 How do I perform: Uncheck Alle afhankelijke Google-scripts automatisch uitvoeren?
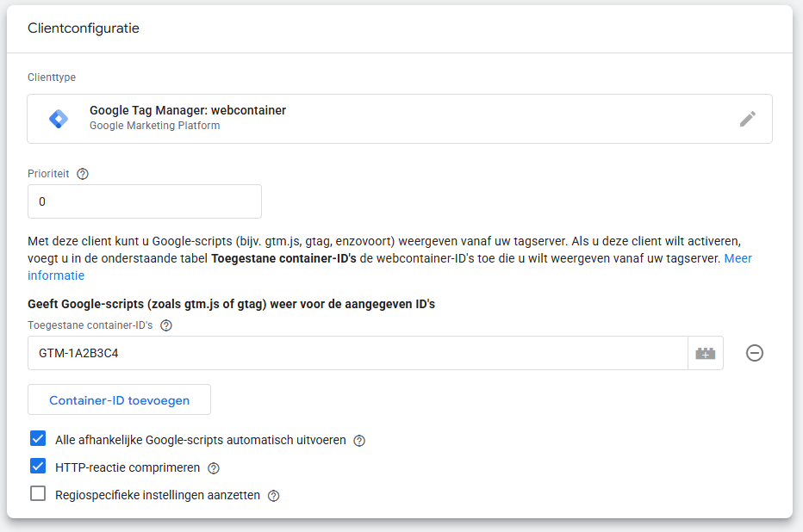point(38,439)
